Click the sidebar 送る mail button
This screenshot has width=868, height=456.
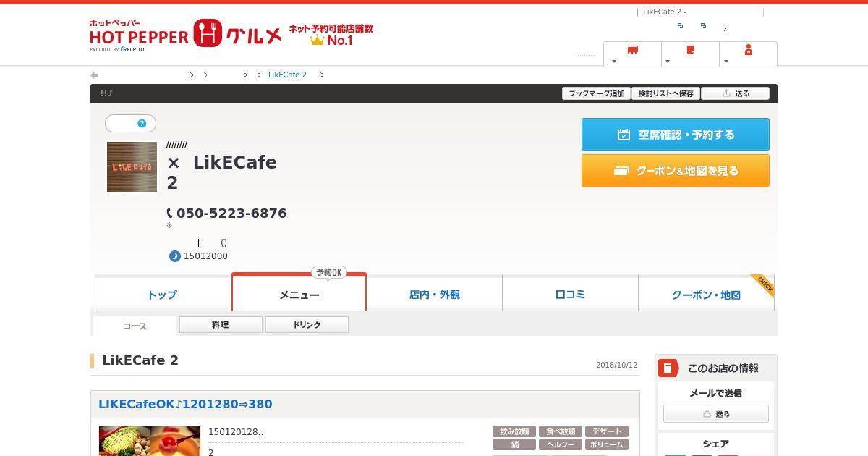tap(716, 414)
